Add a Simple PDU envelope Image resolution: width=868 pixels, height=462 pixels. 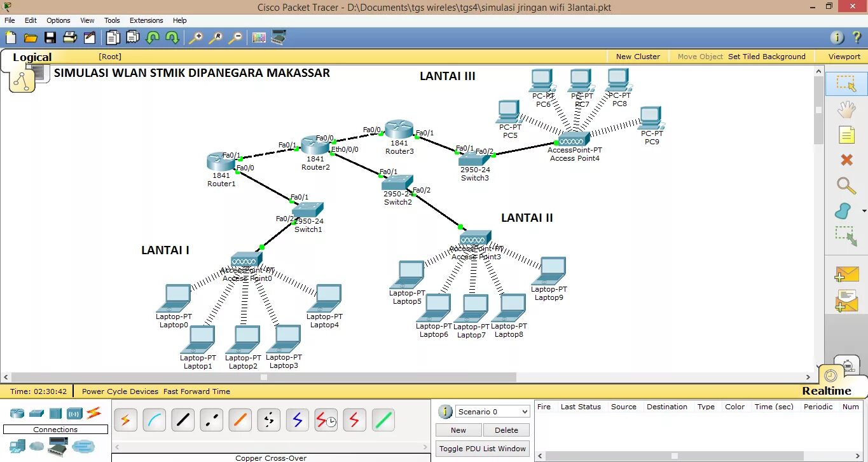[x=846, y=275]
